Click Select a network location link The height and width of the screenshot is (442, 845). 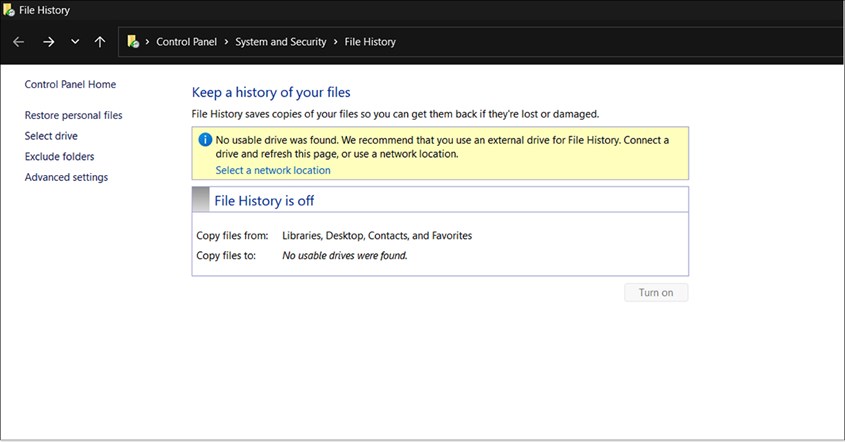tap(273, 170)
